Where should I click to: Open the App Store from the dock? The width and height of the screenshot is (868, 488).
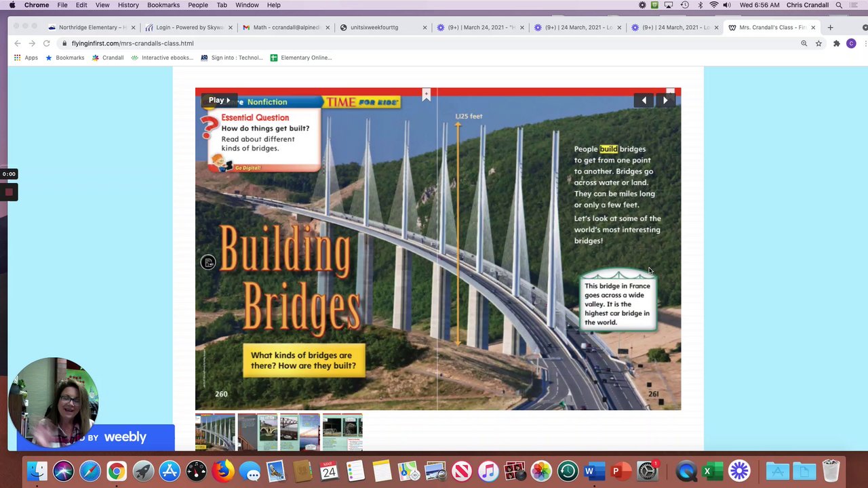point(170,470)
